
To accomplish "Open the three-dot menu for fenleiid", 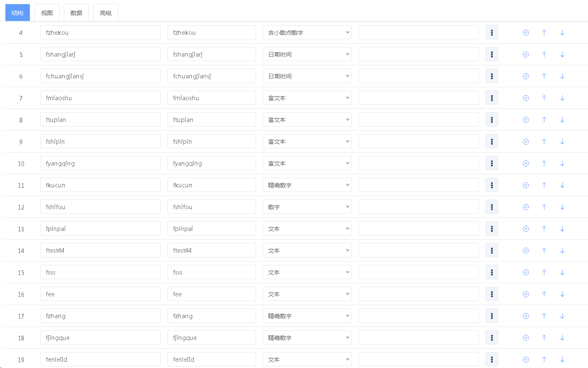I will pyautogui.click(x=491, y=360).
